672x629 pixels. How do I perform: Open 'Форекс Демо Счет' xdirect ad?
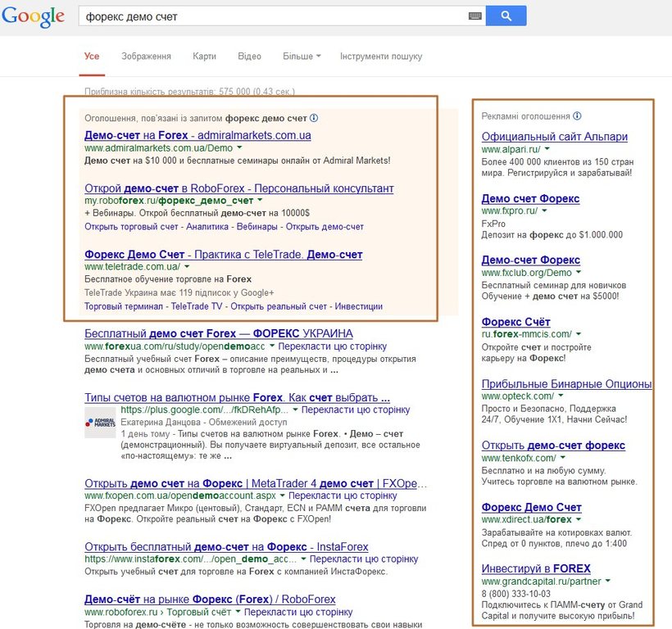(x=531, y=507)
